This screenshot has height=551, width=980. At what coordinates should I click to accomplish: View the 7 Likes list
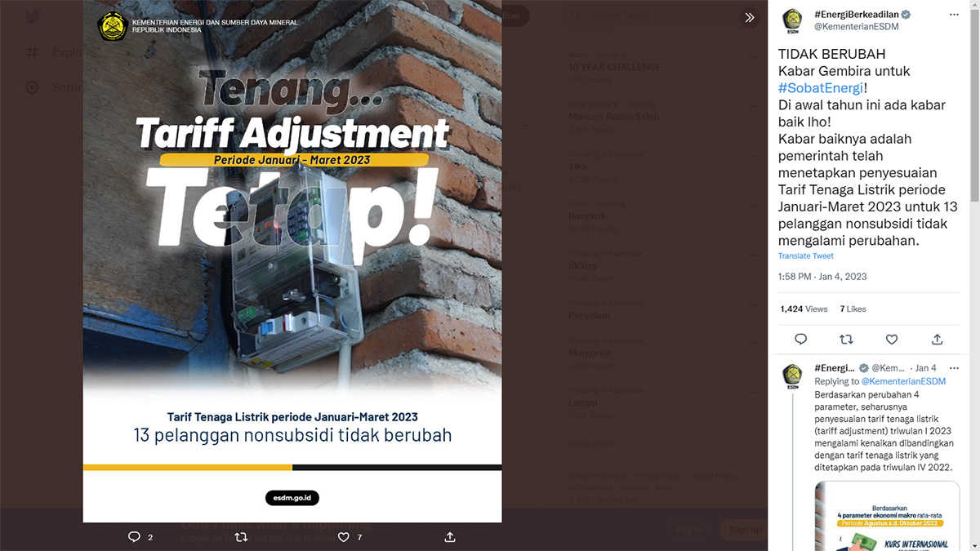tap(853, 309)
